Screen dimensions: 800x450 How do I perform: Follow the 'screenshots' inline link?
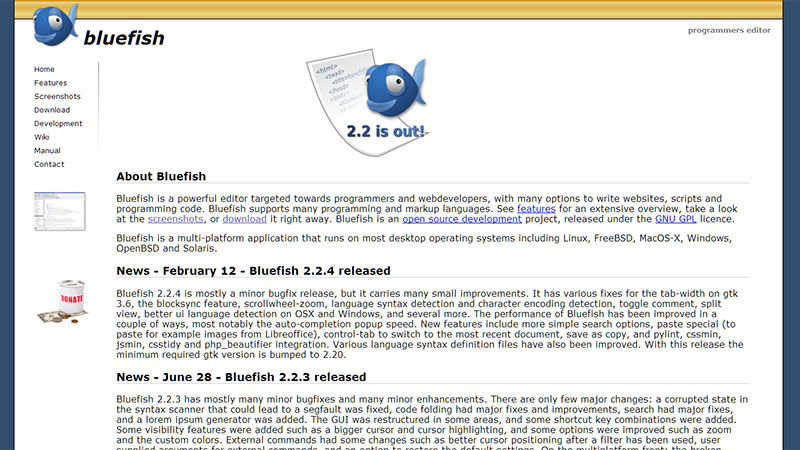point(176,219)
